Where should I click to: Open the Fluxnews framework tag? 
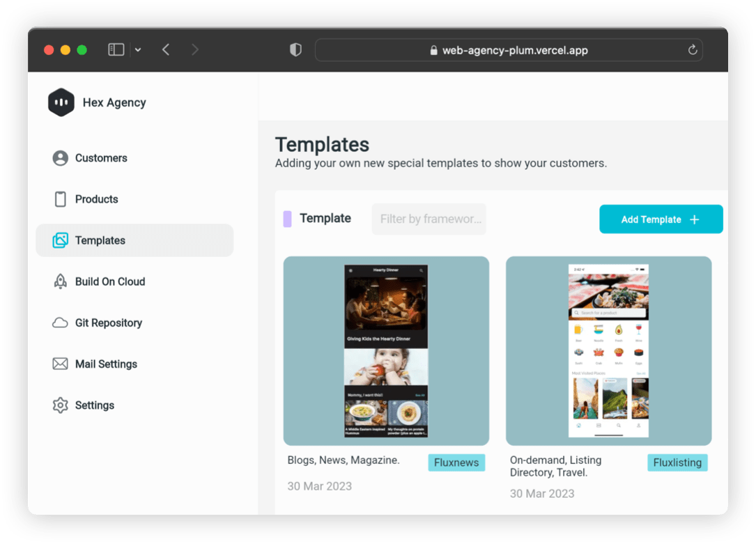(456, 463)
